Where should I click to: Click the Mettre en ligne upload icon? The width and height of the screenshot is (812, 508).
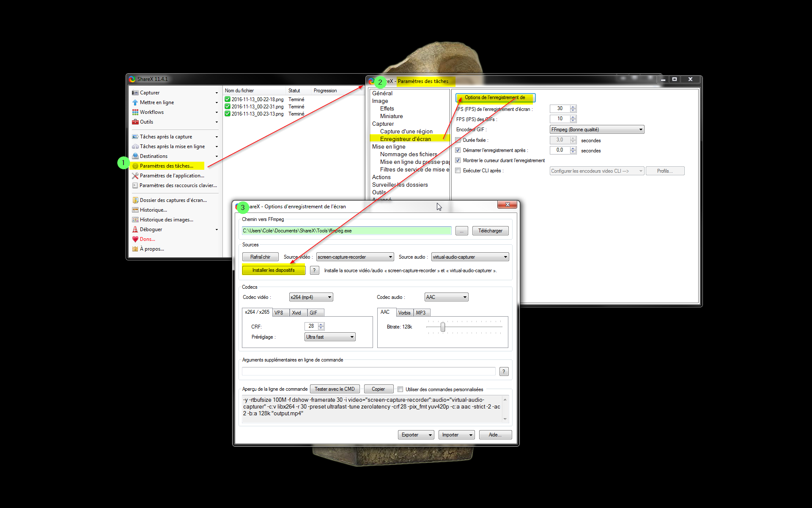click(x=135, y=102)
